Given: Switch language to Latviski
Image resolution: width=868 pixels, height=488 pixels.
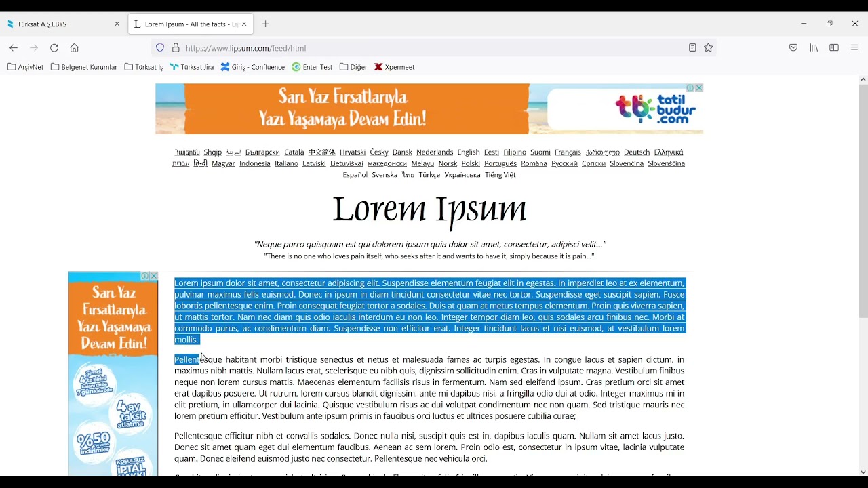Looking at the screenshot, I should 314,163.
